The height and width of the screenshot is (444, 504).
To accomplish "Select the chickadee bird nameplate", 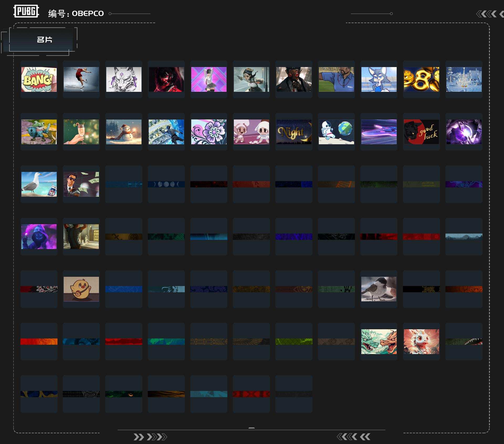I will pos(379,289).
